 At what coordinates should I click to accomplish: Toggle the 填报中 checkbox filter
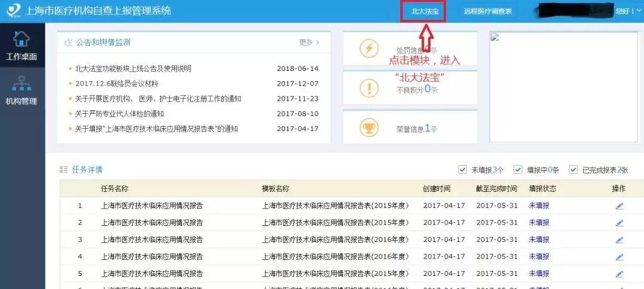pyautogui.click(x=518, y=170)
